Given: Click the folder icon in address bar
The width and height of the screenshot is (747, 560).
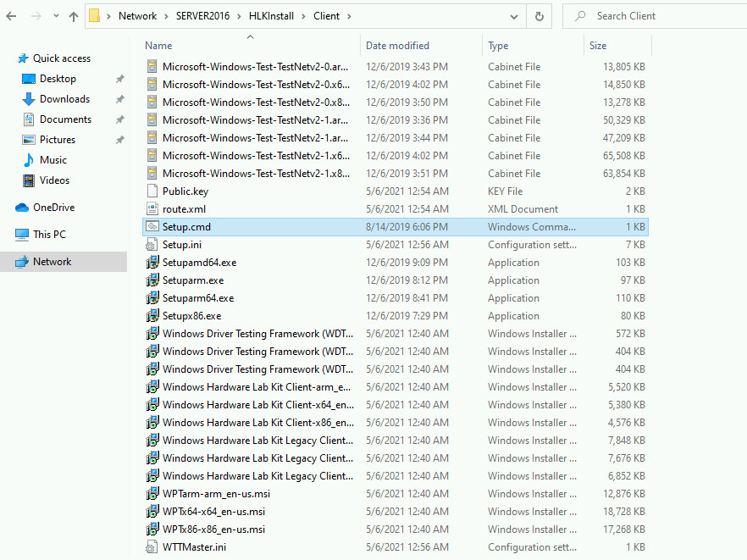Looking at the screenshot, I should 94,16.
